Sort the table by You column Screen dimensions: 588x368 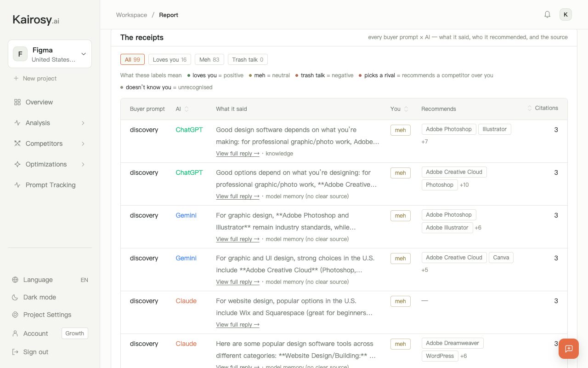(399, 109)
